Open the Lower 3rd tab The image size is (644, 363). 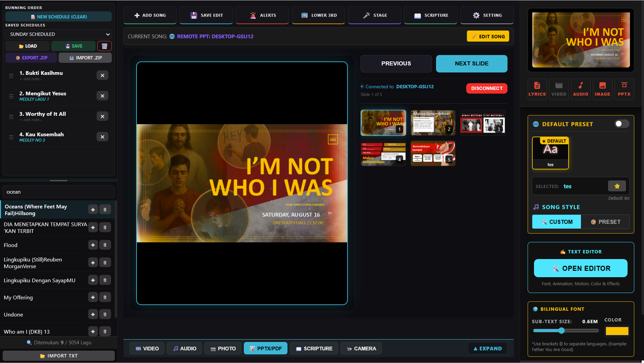click(319, 15)
